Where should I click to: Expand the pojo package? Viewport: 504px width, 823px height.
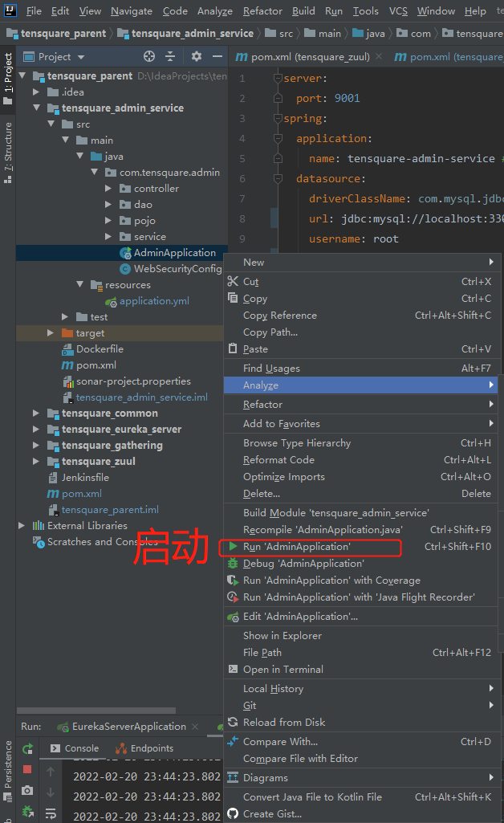pyautogui.click(x=108, y=221)
